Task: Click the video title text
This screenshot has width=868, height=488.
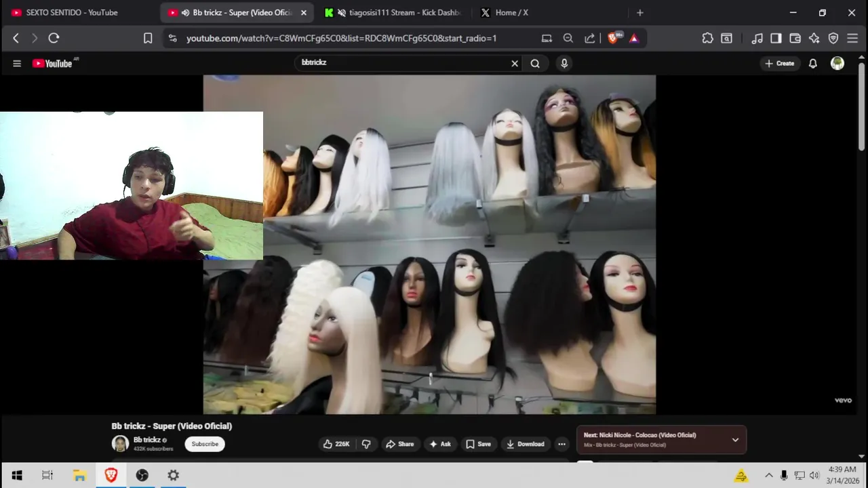Action: click(172, 426)
